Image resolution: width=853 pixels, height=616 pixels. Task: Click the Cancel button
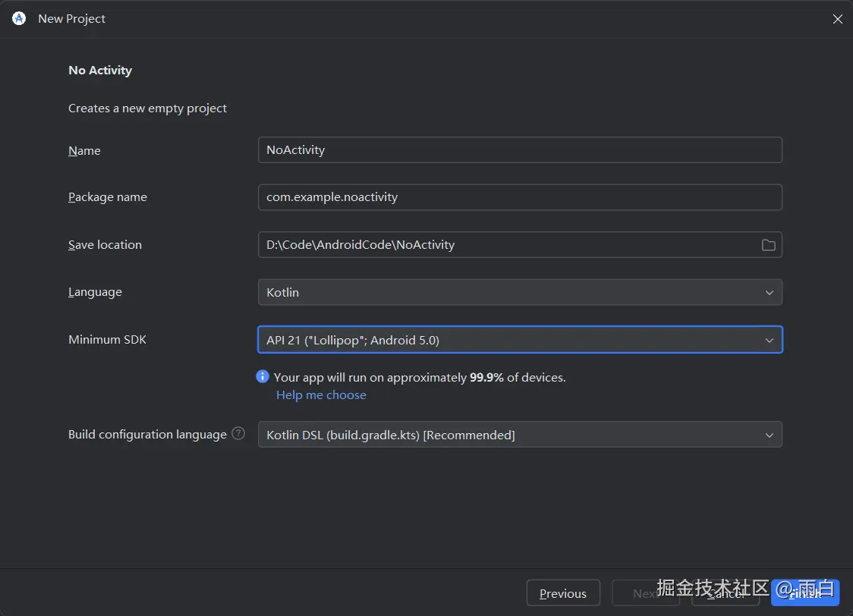point(725,593)
